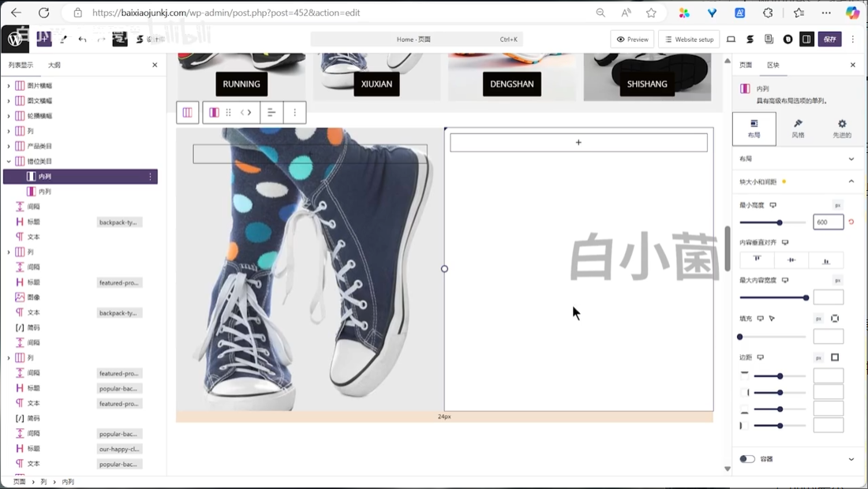868x489 pixels.
Task: Click the max content width input field
Action: coord(828,297)
